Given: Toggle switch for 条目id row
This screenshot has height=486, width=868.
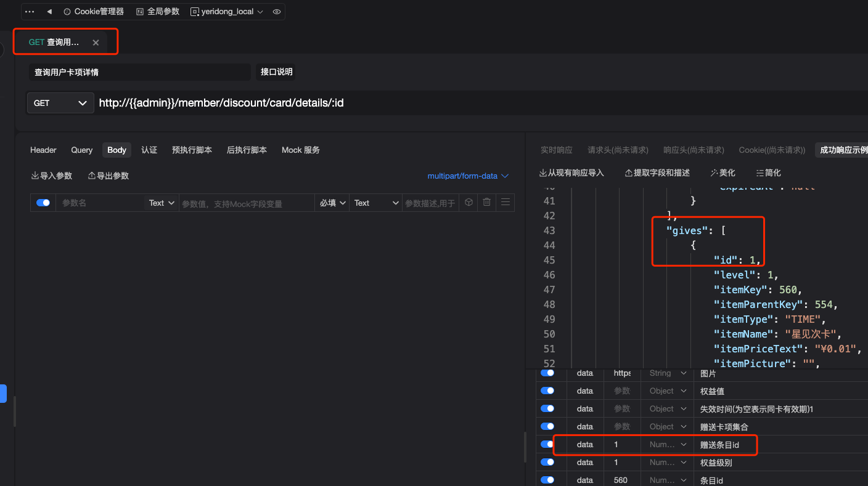Looking at the screenshot, I should [547, 480].
